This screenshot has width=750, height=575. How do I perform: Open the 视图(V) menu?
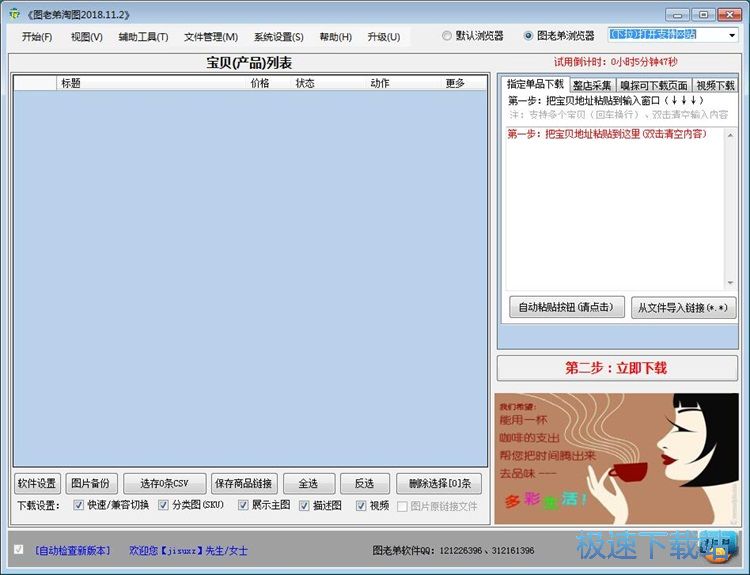[x=87, y=37]
